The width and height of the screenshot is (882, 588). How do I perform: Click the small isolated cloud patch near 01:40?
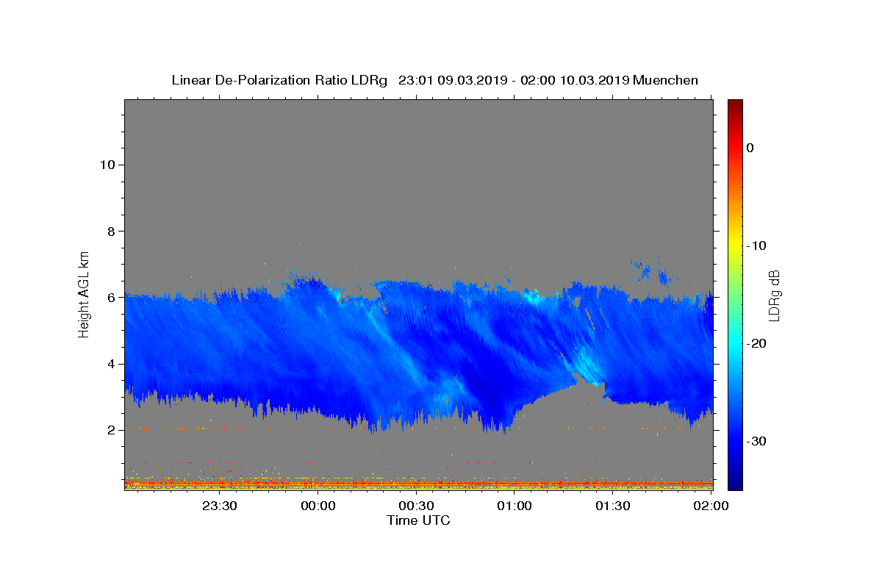[x=653, y=273]
